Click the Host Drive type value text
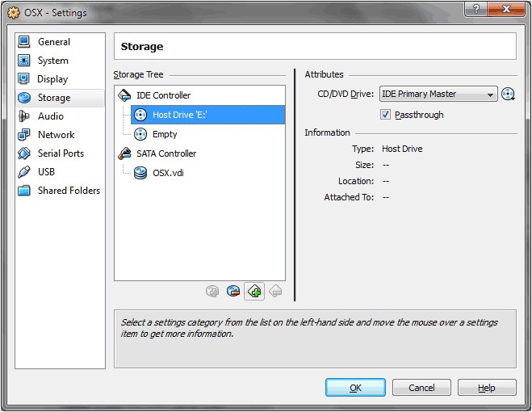 point(402,149)
